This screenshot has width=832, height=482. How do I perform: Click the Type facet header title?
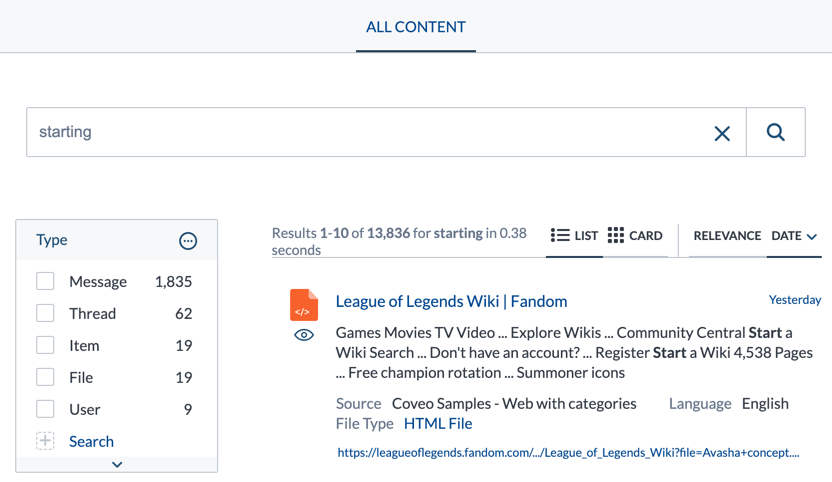point(51,240)
